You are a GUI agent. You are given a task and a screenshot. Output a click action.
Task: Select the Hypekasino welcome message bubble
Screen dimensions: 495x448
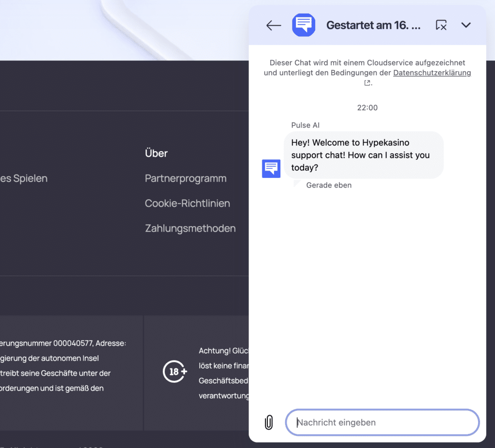tap(363, 155)
